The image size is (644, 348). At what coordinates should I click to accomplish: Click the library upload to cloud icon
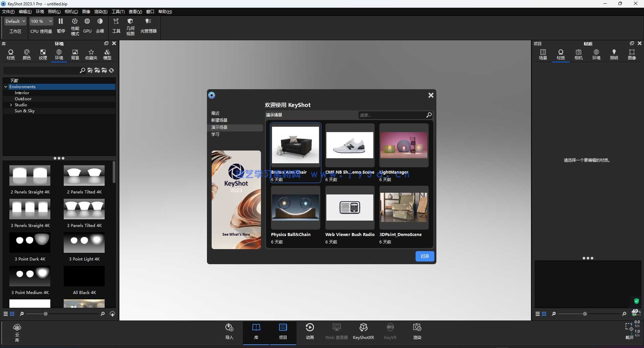[x=112, y=314]
